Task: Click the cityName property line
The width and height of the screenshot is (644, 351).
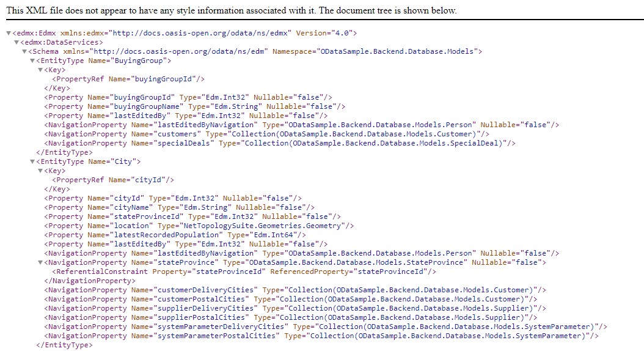Action: [x=180, y=207]
